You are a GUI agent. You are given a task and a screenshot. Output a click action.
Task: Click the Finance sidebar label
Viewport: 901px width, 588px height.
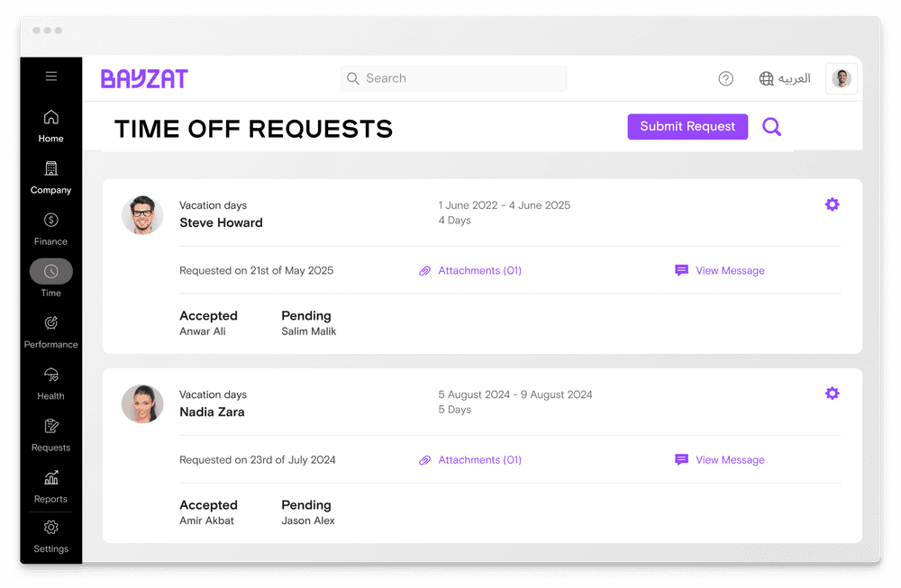(51, 241)
